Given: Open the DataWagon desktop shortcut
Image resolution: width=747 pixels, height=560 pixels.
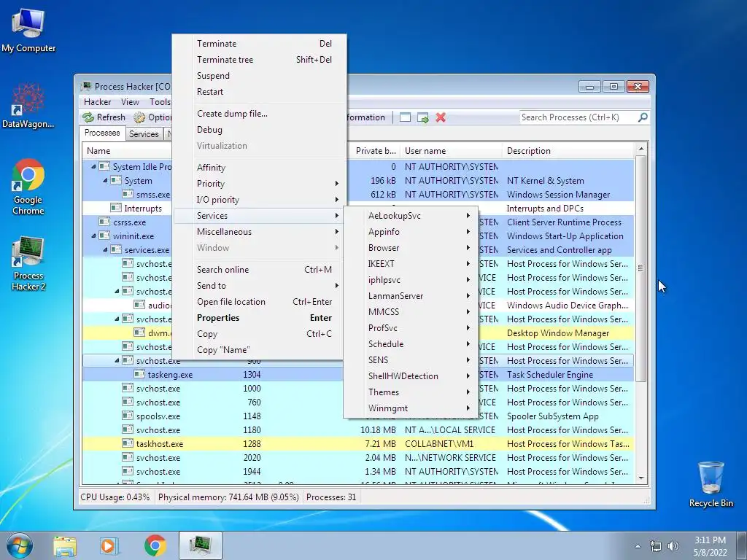Looking at the screenshot, I should (28, 106).
